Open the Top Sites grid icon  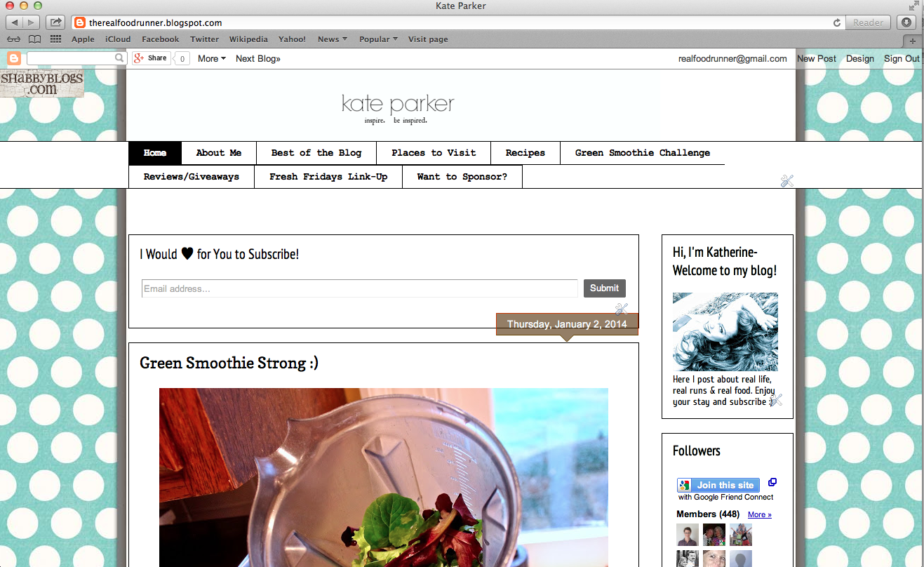point(55,39)
